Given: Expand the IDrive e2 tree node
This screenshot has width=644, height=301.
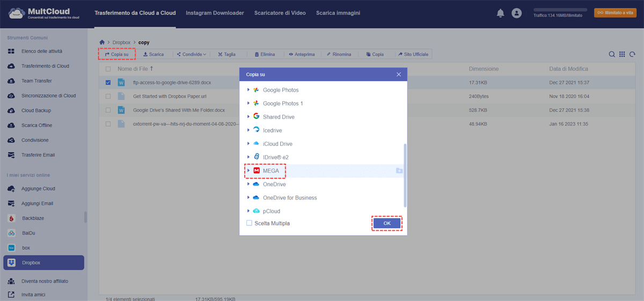Looking at the screenshot, I should (x=248, y=157).
